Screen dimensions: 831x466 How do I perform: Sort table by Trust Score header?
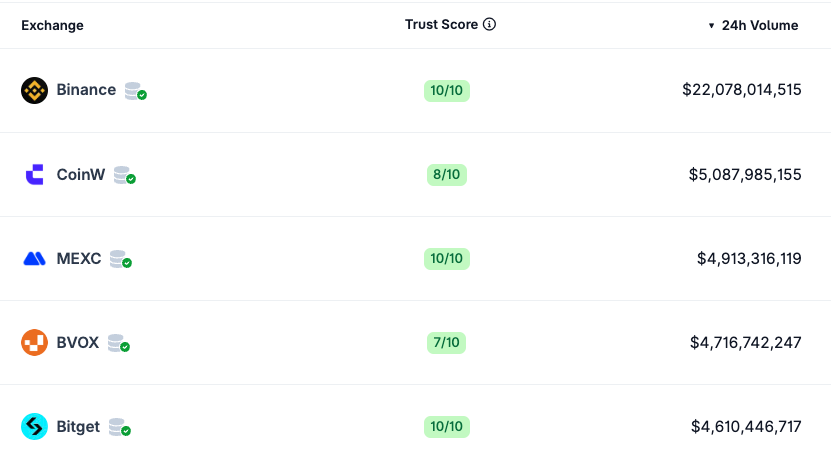click(x=441, y=25)
